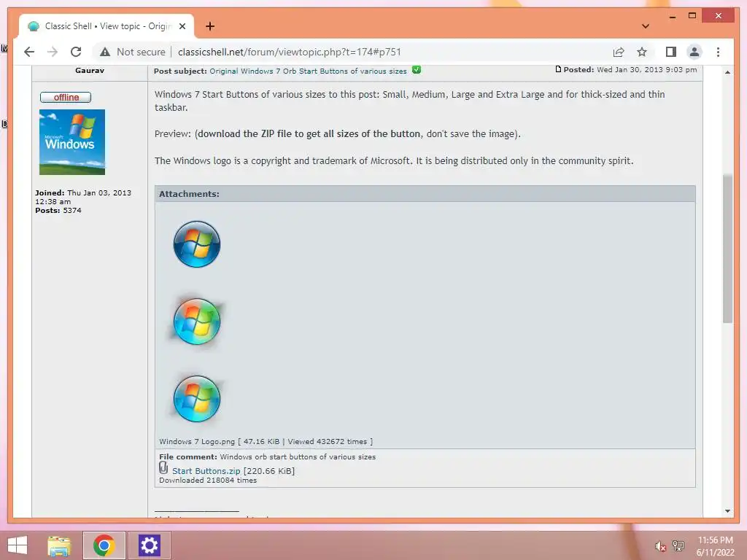Go back to the previous page
This screenshot has height=560, width=747.
pyautogui.click(x=29, y=52)
